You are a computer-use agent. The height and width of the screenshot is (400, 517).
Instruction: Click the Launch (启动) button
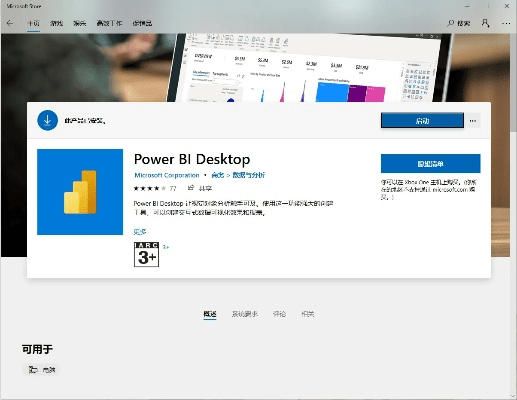(x=422, y=120)
